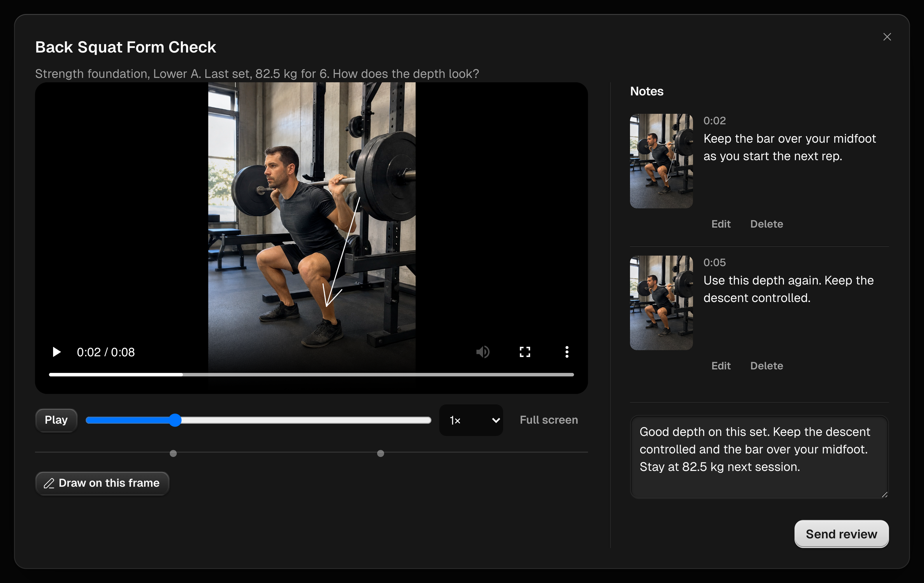Edit the depth note at 0:05

721,366
